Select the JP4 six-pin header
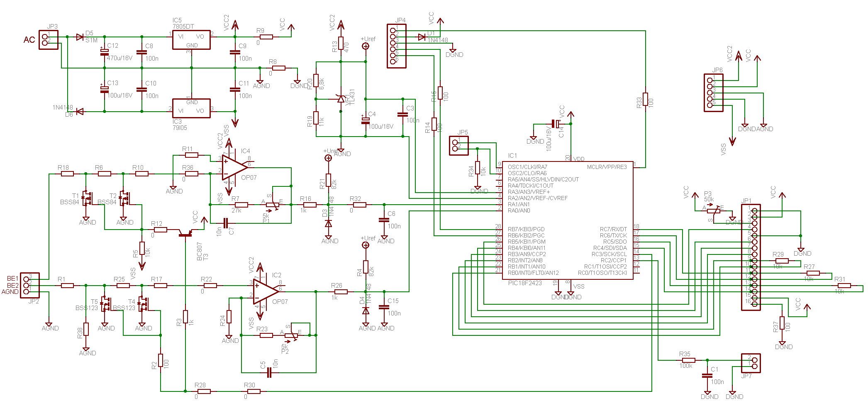The height and width of the screenshot is (401, 868). point(396,46)
